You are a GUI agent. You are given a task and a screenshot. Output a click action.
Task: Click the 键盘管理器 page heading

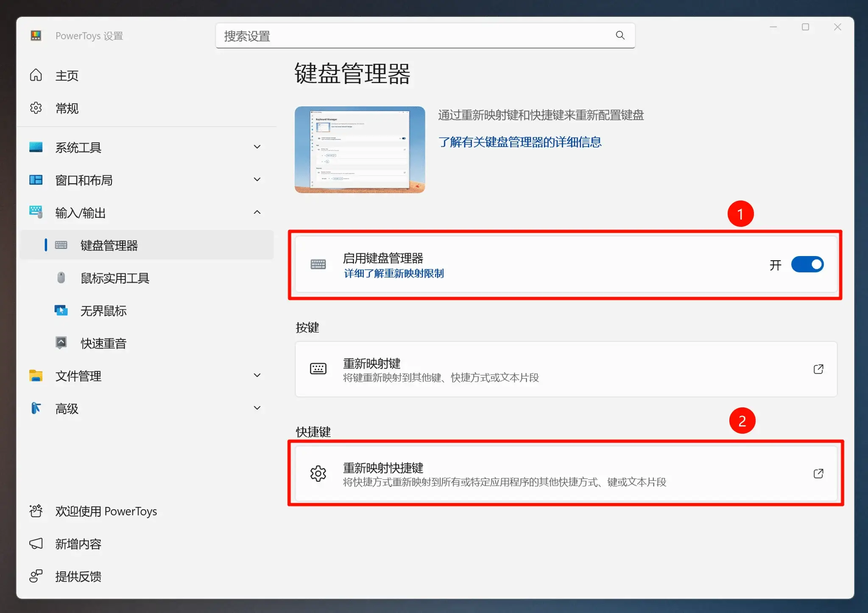[x=352, y=74]
